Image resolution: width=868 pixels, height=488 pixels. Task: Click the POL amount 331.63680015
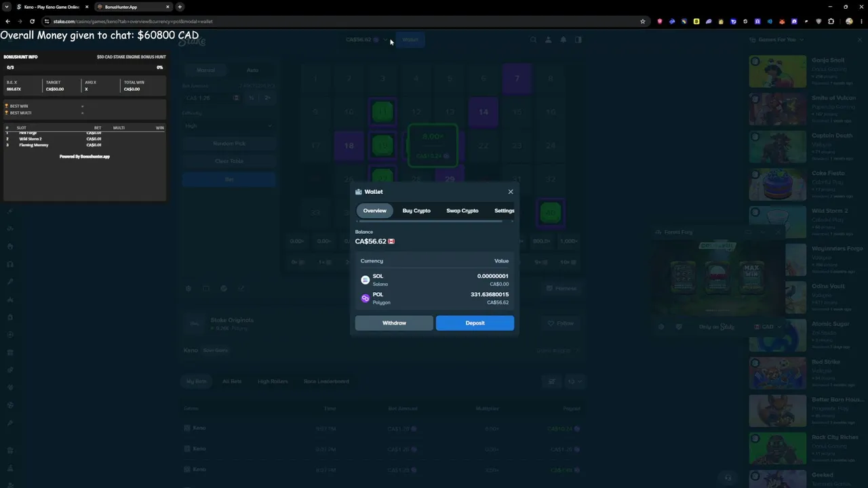(x=490, y=294)
